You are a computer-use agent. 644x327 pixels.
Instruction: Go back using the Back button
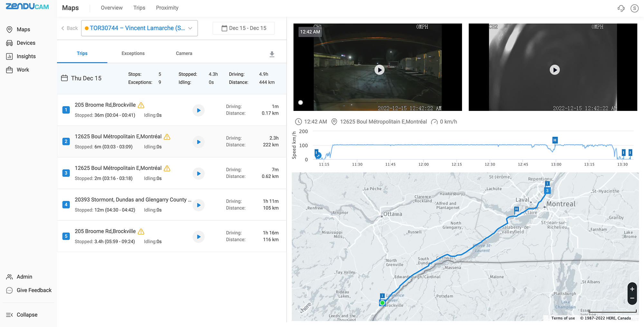70,28
